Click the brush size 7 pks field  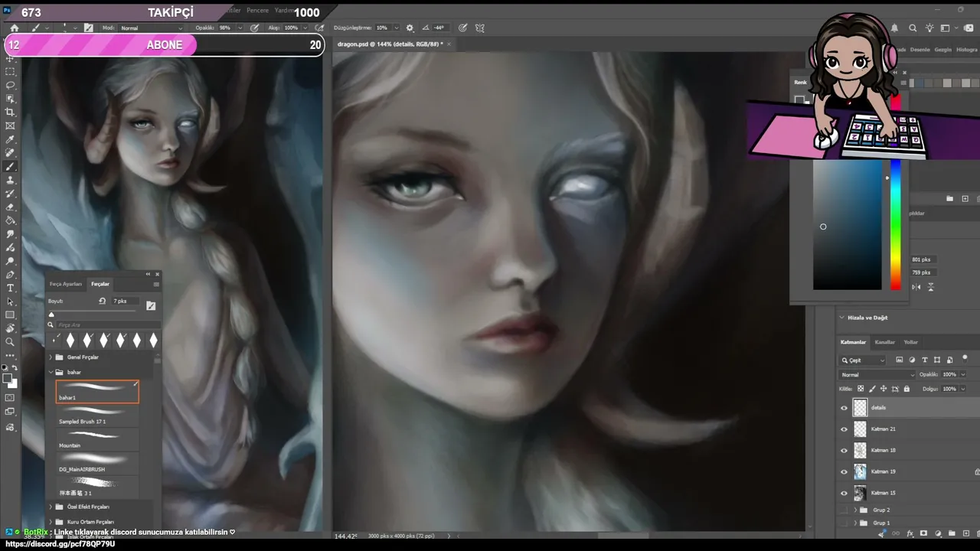(126, 302)
